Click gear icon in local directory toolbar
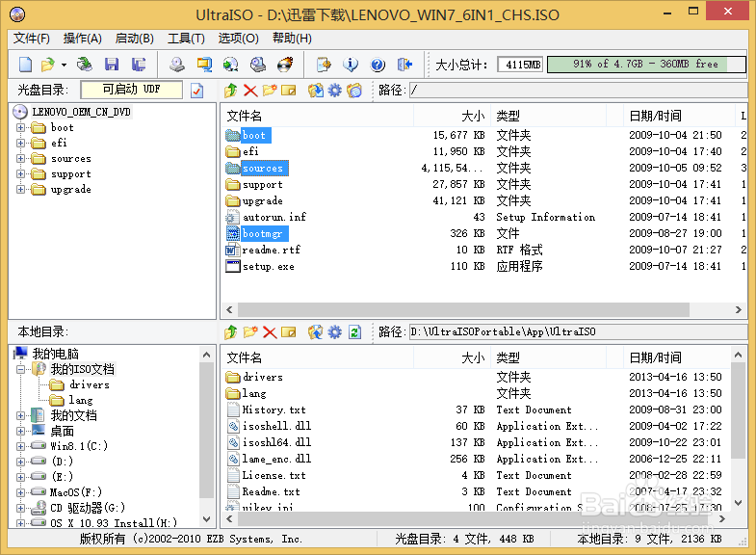Viewport: 756px width, 555px height. [x=334, y=331]
